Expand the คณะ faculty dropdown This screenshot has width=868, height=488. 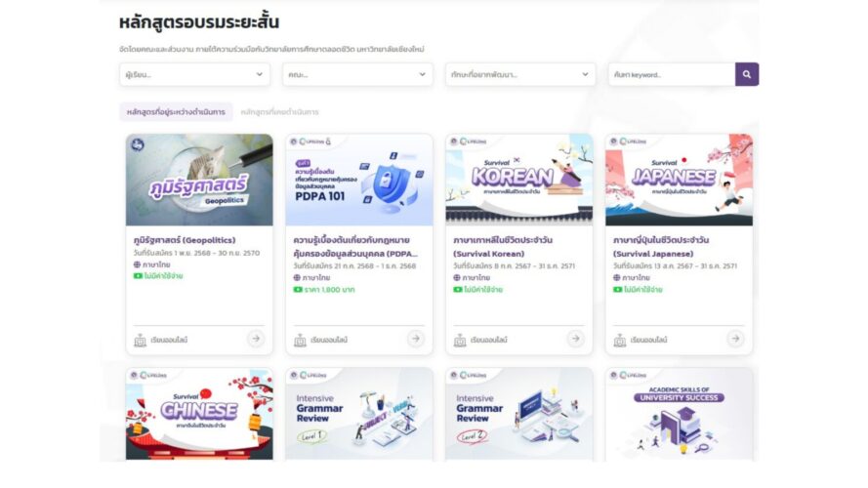point(357,74)
